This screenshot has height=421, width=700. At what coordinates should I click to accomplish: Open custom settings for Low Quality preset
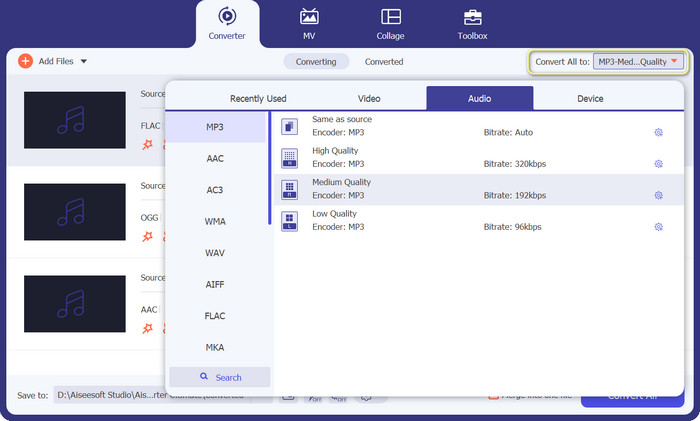point(658,227)
